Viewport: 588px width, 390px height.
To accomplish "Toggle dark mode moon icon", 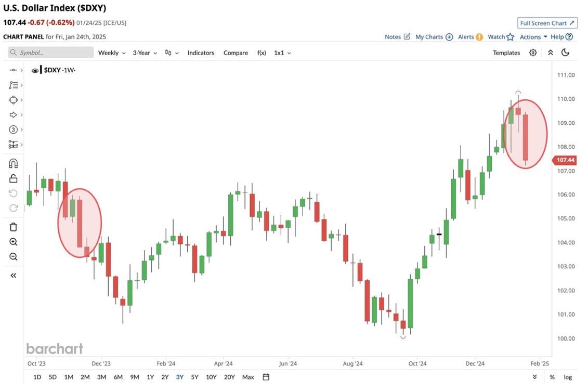I will (565, 53).
